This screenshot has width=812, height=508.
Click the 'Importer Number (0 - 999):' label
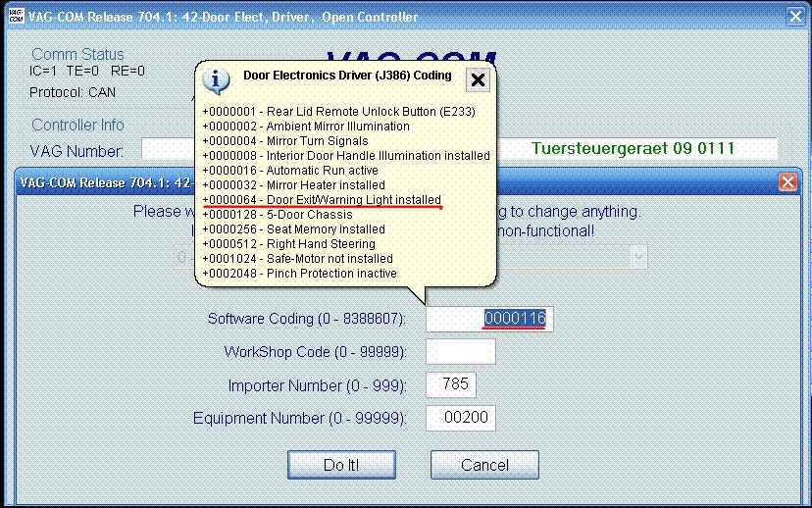(317, 385)
